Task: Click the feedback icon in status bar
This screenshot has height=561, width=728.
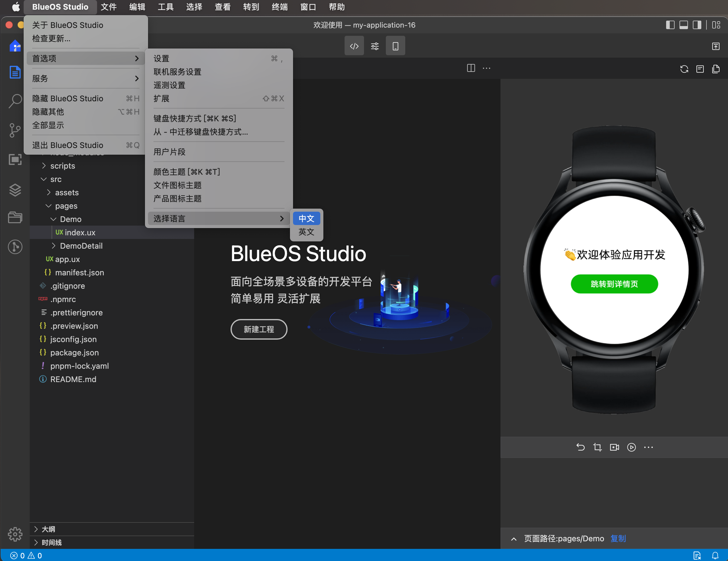Action: tap(697, 555)
